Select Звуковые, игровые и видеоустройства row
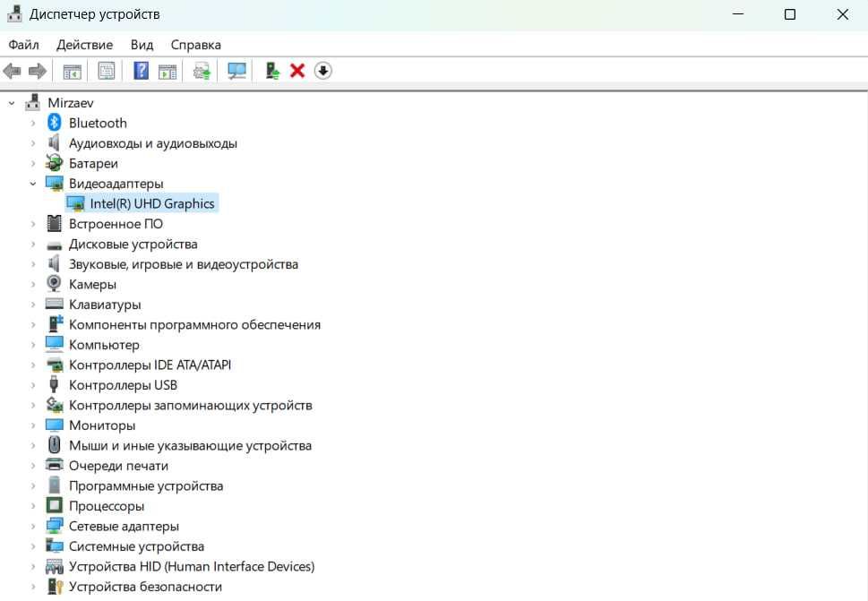868x601 pixels. [184, 264]
